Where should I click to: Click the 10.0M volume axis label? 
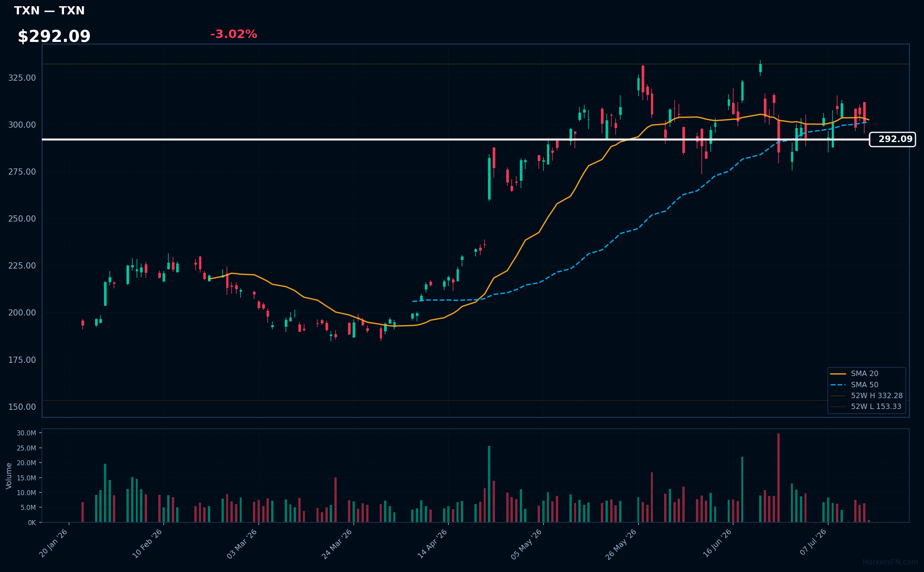pyautogui.click(x=26, y=493)
